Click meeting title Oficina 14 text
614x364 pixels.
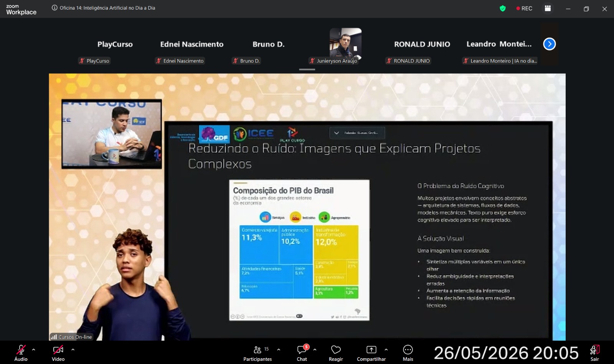click(x=107, y=8)
